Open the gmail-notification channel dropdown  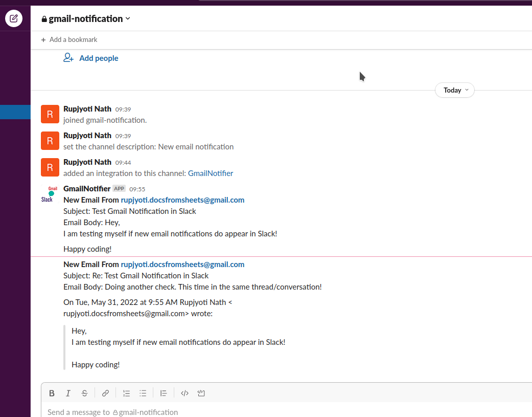pyautogui.click(x=86, y=19)
